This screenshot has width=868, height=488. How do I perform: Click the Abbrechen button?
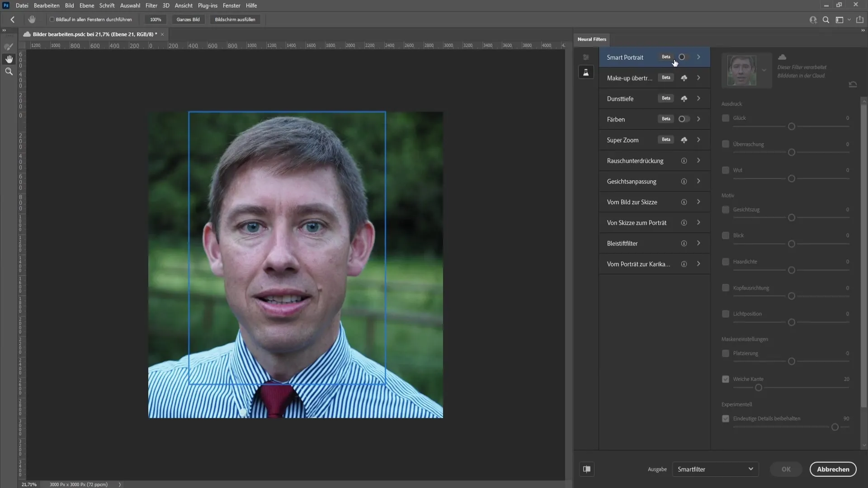click(833, 469)
